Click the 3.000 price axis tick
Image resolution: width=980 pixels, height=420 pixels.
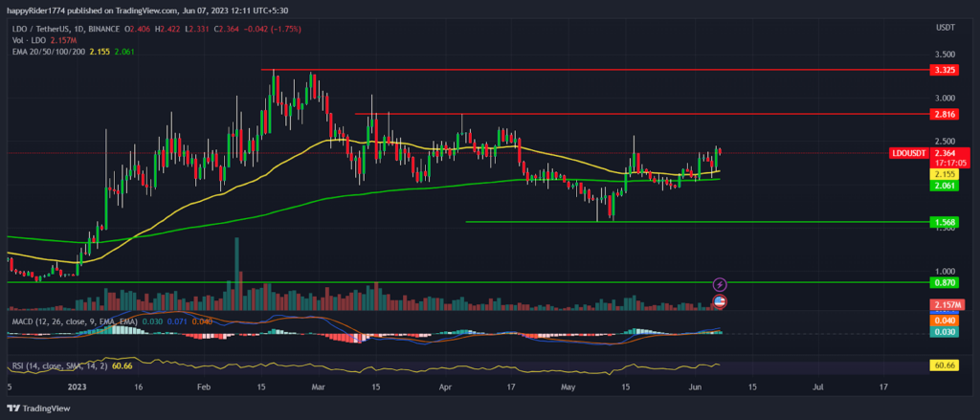pos(945,99)
